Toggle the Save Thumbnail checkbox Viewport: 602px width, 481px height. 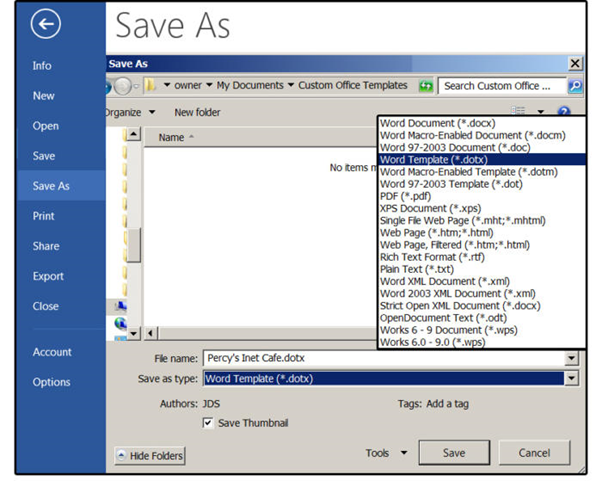(x=208, y=423)
